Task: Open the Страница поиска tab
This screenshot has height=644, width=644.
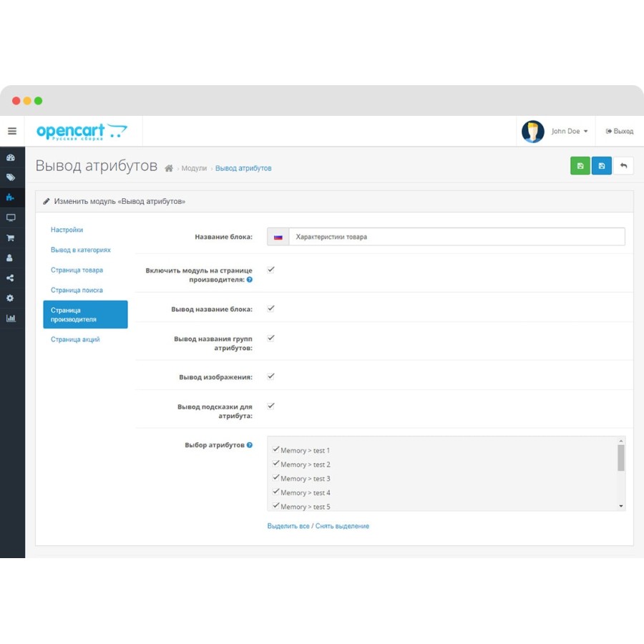Action: (x=77, y=291)
